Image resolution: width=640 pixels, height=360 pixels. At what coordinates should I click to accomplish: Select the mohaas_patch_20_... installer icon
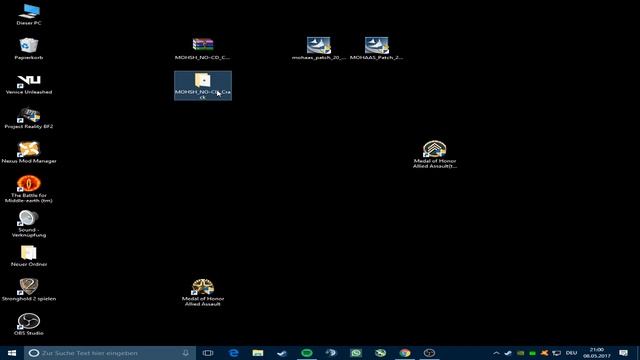[x=319, y=48]
